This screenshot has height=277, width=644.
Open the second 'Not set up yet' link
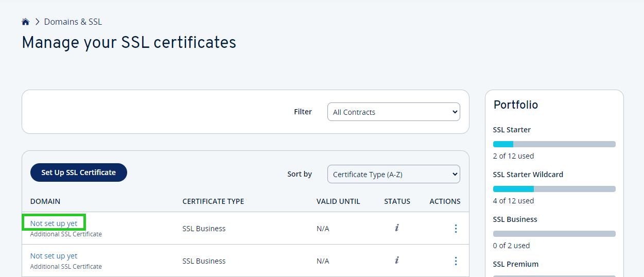(54, 256)
